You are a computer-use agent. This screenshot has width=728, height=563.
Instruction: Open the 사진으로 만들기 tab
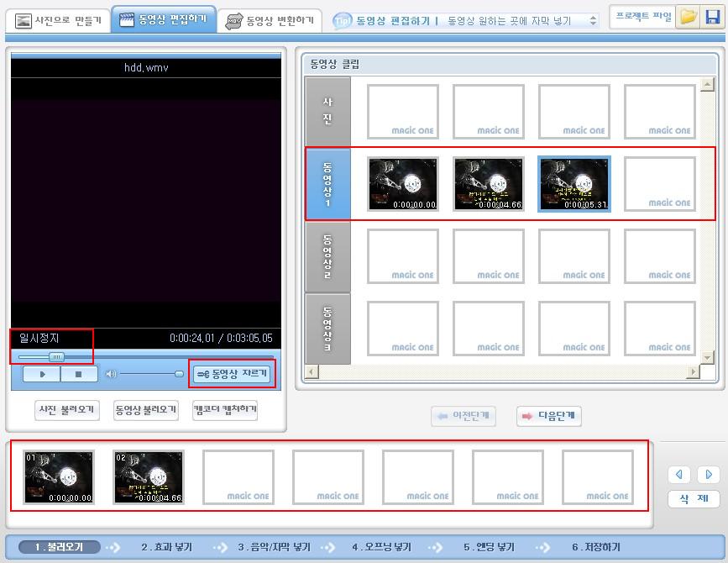point(58,20)
